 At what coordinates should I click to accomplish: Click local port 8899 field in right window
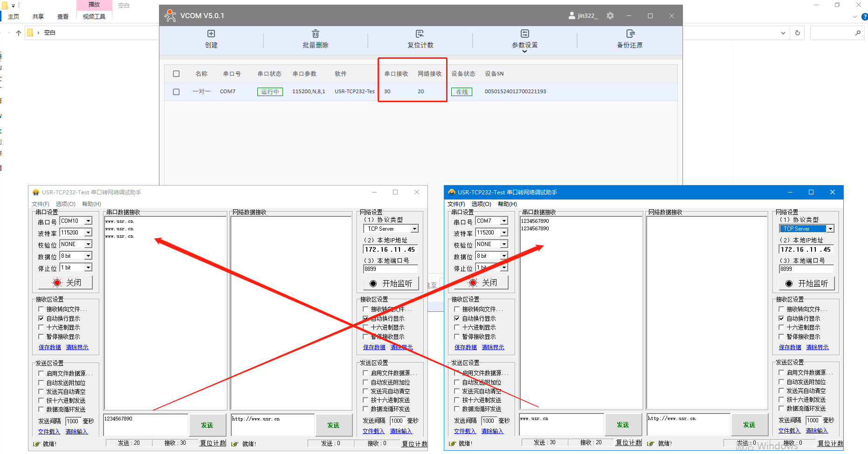click(x=805, y=269)
